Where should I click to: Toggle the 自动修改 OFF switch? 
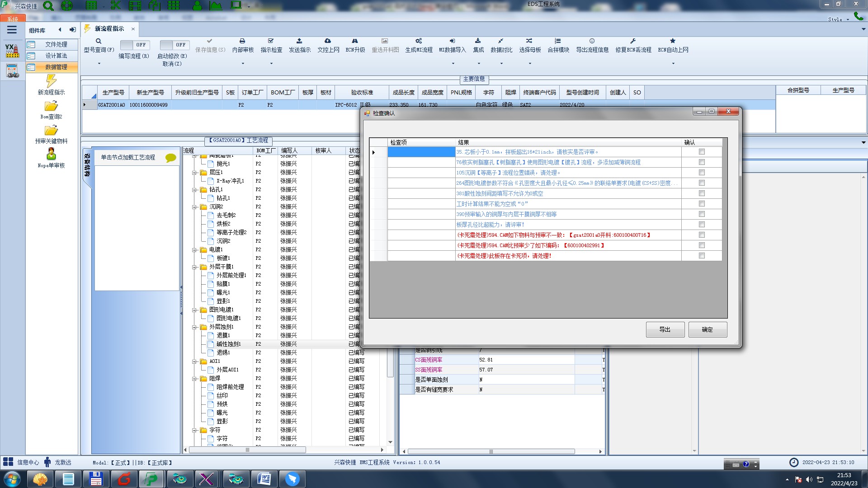(x=174, y=45)
